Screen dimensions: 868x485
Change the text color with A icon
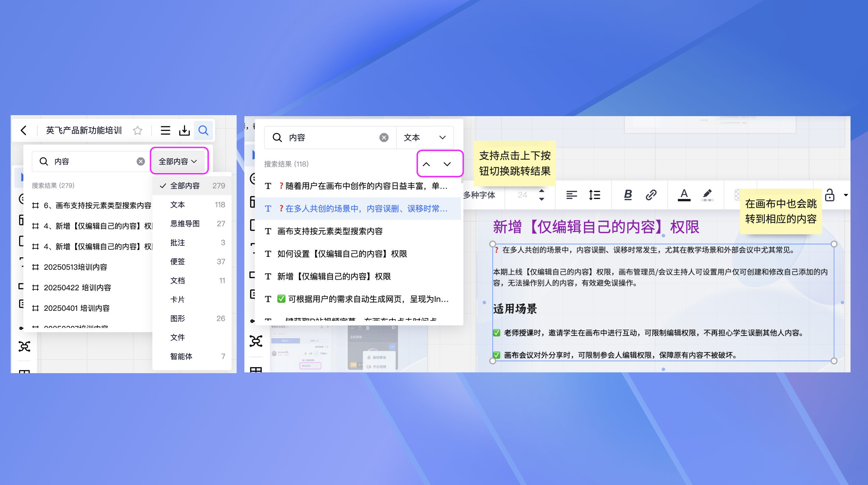pyautogui.click(x=684, y=195)
